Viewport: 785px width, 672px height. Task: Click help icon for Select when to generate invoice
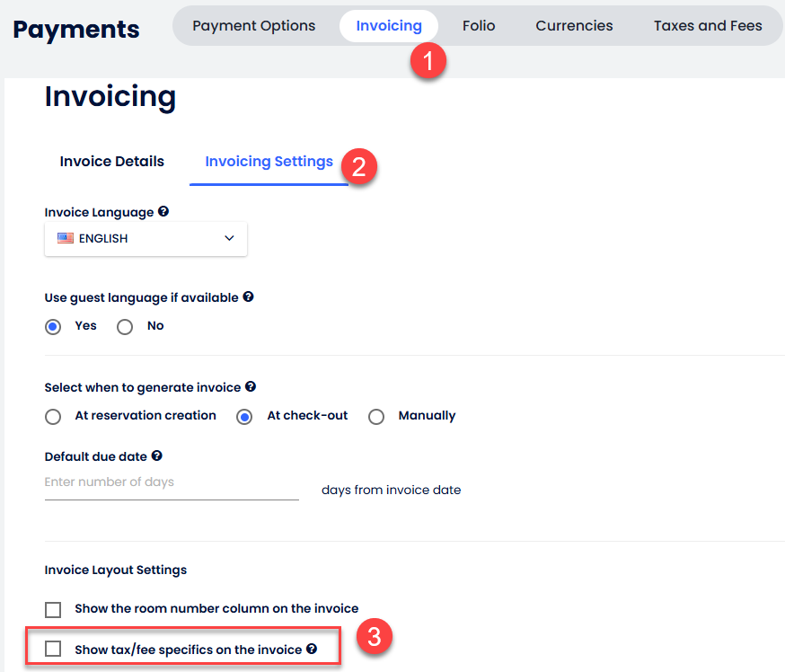click(251, 387)
